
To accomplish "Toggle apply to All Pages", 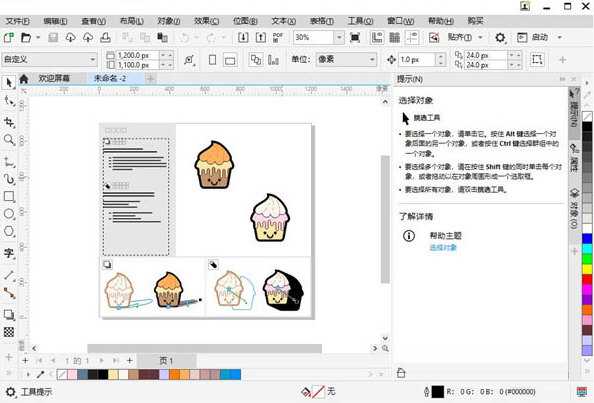I will [256, 59].
